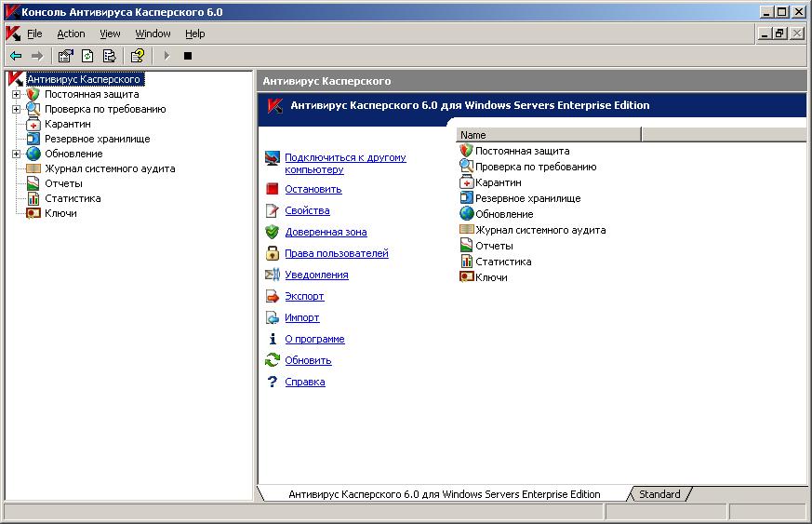
Task: Click the Остановить link
Action: pyautogui.click(x=313, y=189)
